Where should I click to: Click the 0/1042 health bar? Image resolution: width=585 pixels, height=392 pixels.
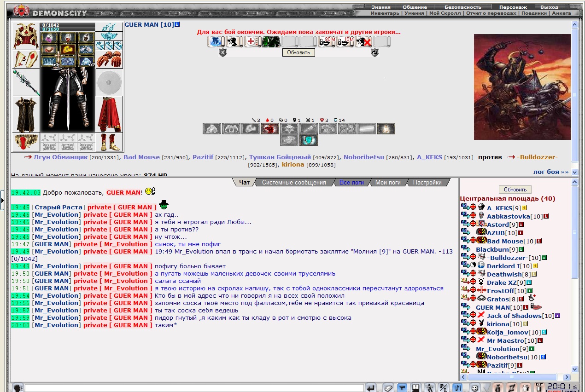pos(68,24)
